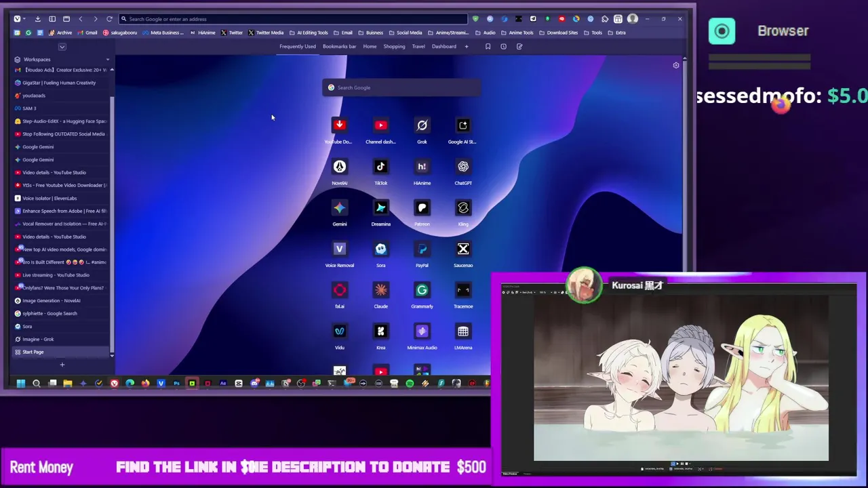Switch to the Frequently Used tab
The width and height of the screenshot is (868, 488).
(298, 47)
